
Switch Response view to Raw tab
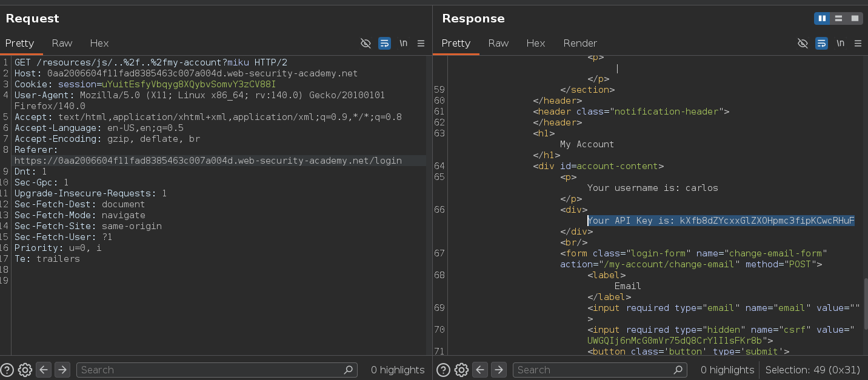[x=498, y=43]
